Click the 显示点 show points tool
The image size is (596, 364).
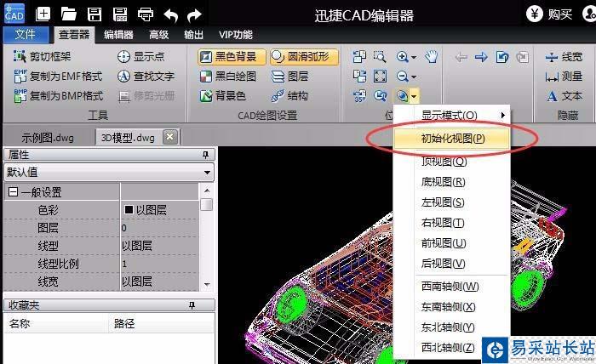coord(140,56)
